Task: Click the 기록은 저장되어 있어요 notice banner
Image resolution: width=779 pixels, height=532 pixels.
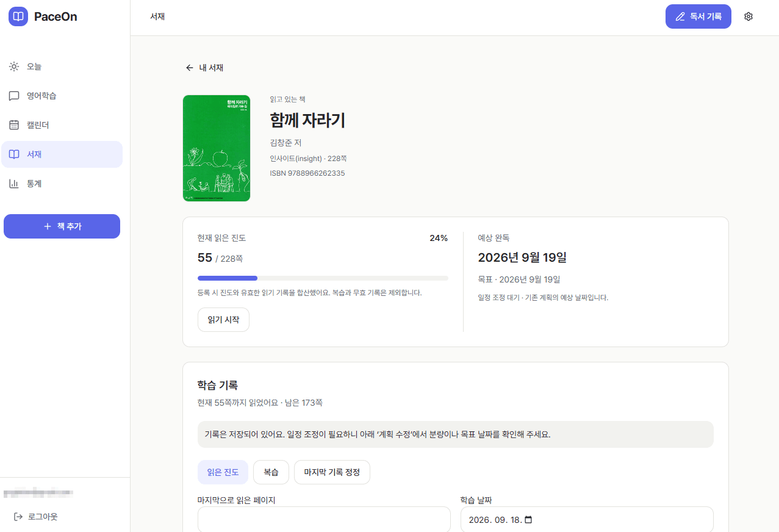Action: point(456,434)
